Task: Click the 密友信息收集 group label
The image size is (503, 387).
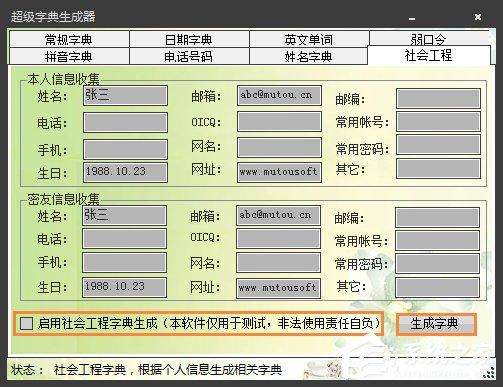Action: (x=63, y=199)
